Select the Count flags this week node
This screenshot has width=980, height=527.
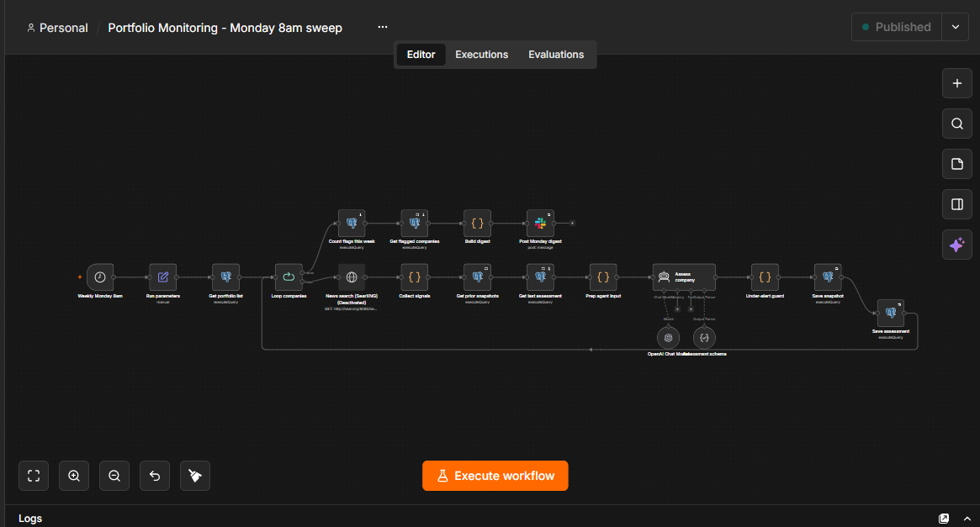point(352,223)
